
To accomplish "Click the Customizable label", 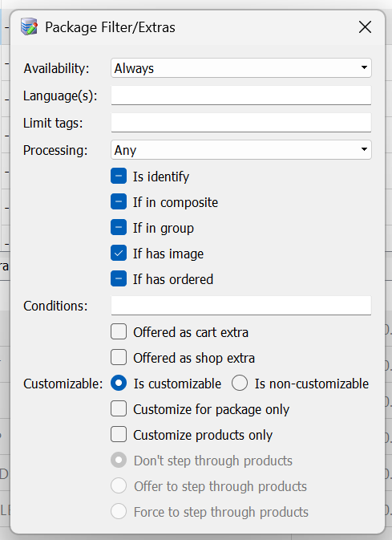I will (63, 384).
